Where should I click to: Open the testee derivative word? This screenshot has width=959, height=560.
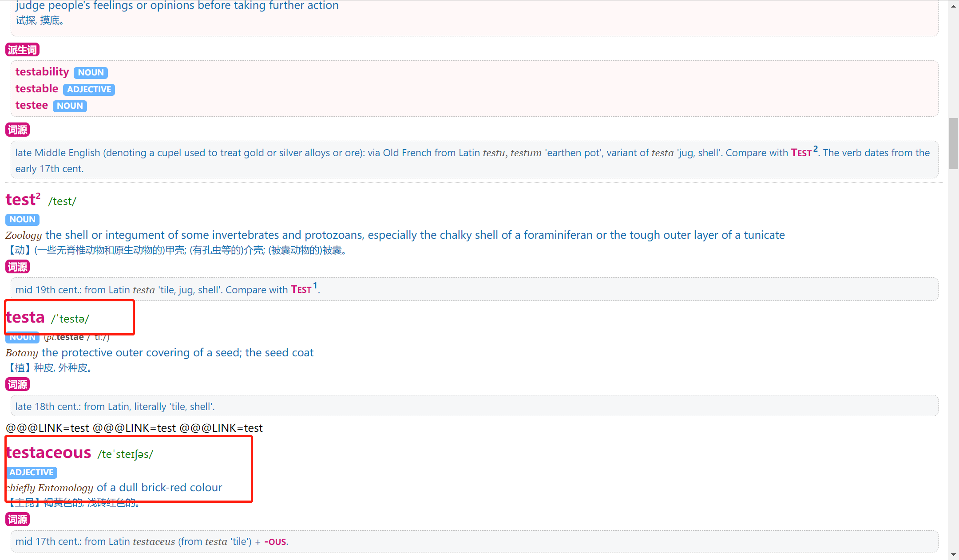(32, 105)
